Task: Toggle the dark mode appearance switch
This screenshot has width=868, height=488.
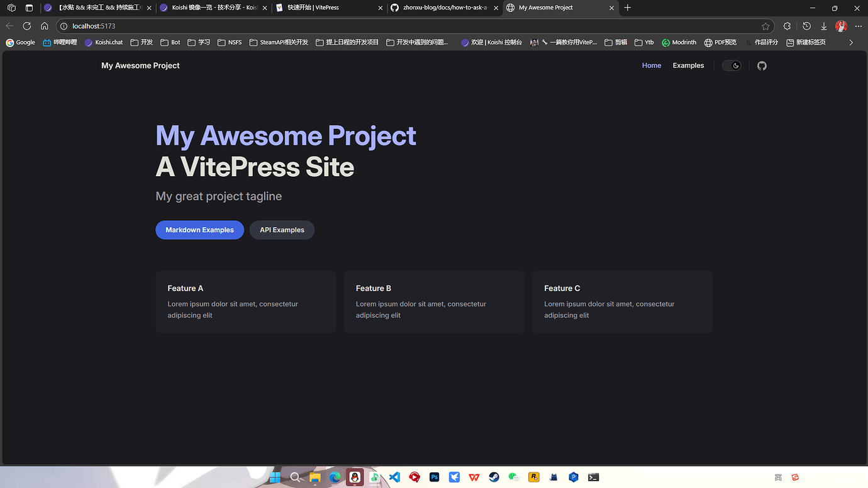Action: (x=731, y=65)
